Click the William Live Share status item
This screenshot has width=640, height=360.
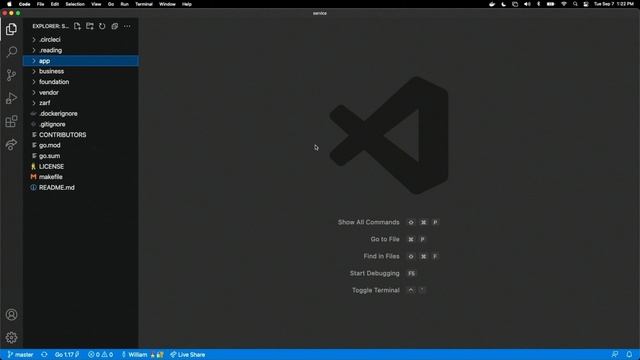coord(142,355)
